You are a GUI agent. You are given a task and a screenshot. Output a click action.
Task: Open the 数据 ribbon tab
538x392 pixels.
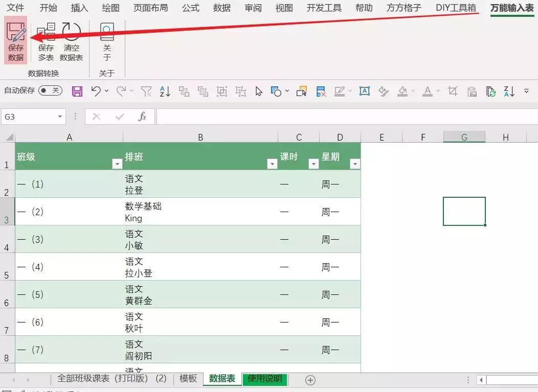coord(221,8)
